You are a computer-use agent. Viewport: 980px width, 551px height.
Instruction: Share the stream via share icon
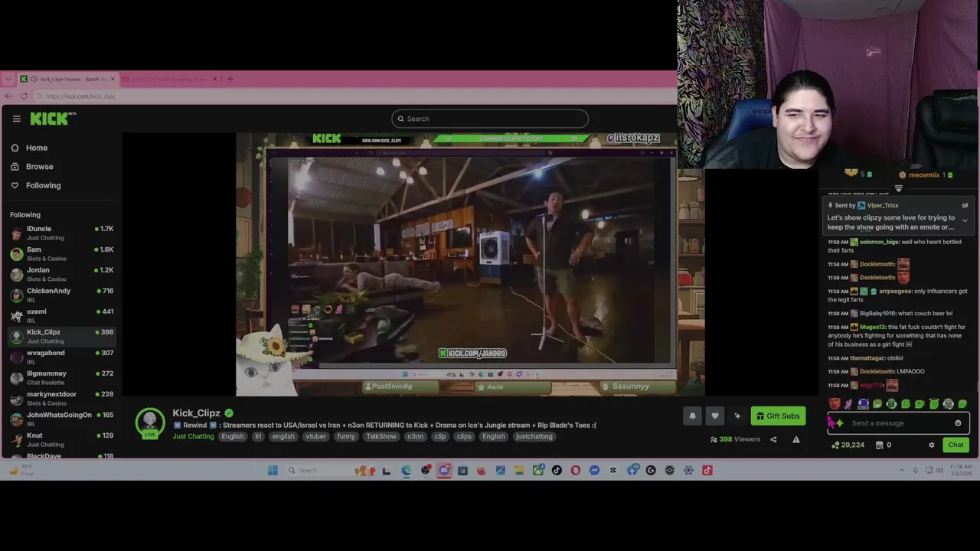pos(773,439)
